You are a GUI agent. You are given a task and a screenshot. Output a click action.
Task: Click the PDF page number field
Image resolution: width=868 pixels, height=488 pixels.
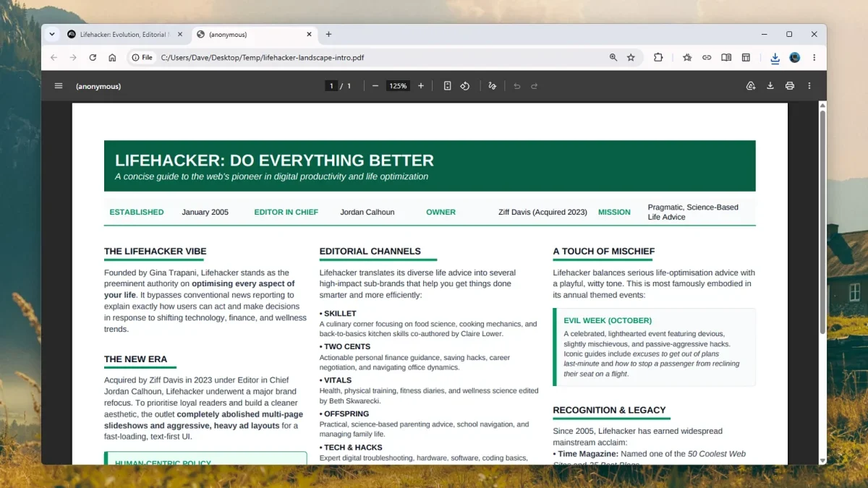pyautogui.click(x=331, y=86)
